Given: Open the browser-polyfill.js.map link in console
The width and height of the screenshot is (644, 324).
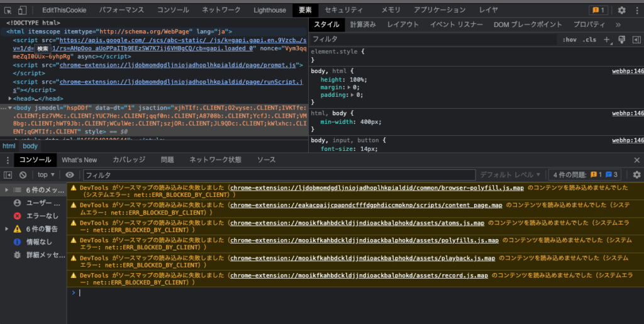Looking at the screenshot, I should tap(377, 187).
